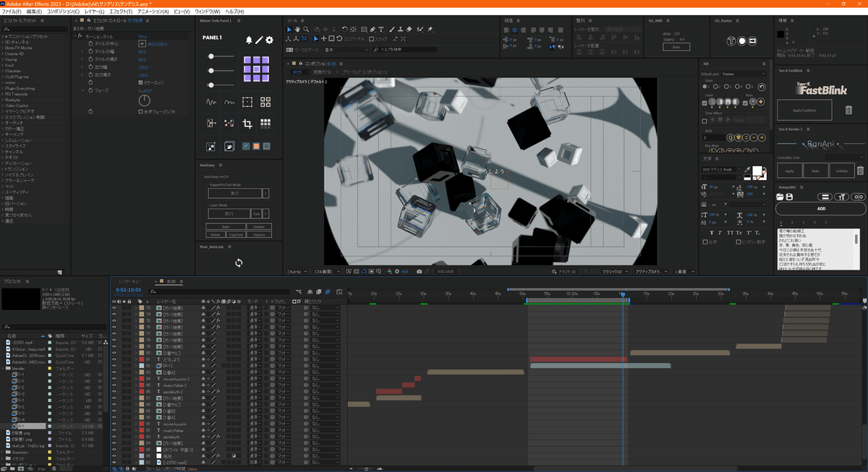This screenshot has width=868, height=472.
Task: Open the font family dropdown FOT-マティス
Action: click(x=722, y=169)
